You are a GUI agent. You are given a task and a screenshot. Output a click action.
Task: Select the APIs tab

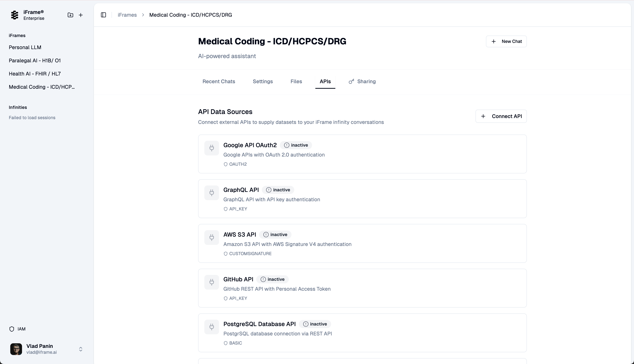click(325, 82)
